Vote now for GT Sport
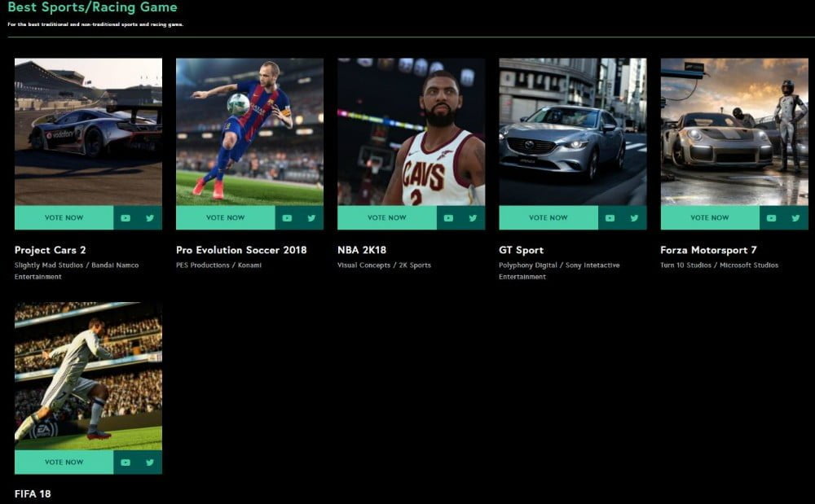This screenshot has width=815, height=504. pos(548,217)
